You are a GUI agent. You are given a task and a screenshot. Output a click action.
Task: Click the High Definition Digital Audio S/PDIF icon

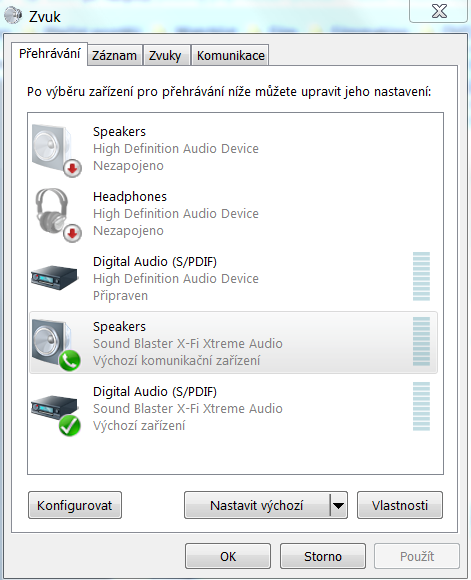[x=55, y=277]
